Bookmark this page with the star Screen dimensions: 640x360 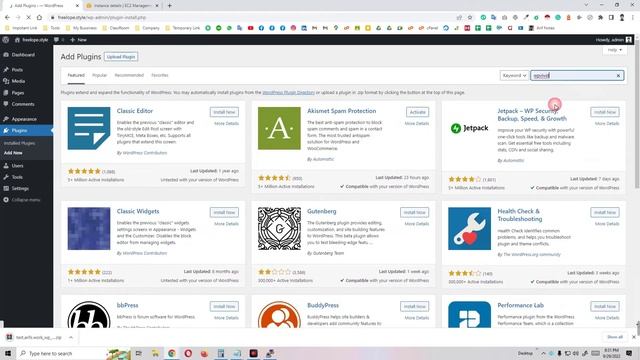pyautogui.click(x=470, y=18)
